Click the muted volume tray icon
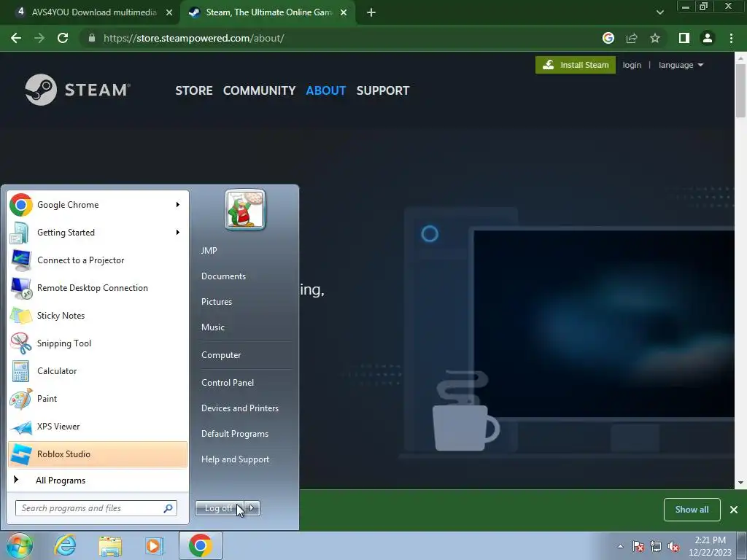747x560 pixels. [x=673, y=546]
